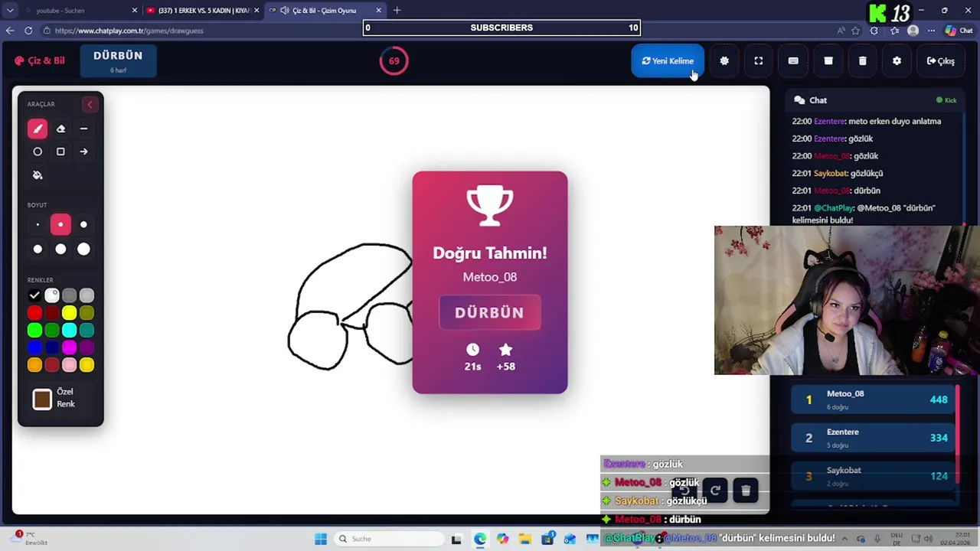Select the straight line tool
The height and width of the screenshot is (551, 980).
click(x=83, y=129)
